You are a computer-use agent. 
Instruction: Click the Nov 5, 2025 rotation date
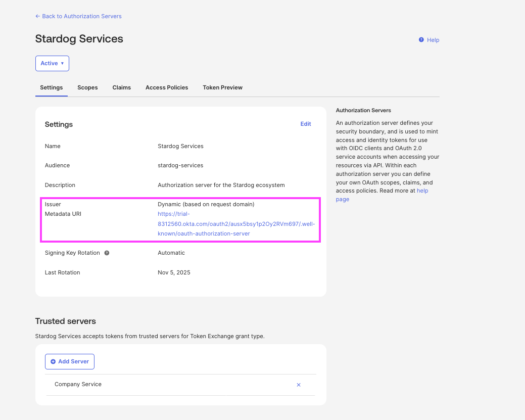174,272
